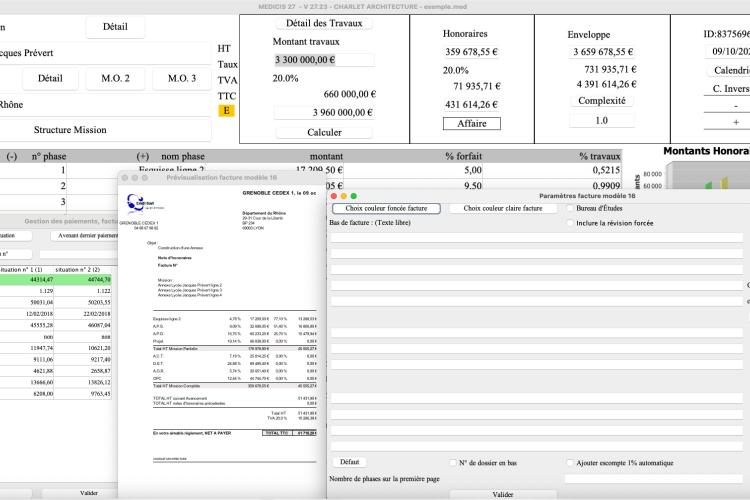Check N° de dossier en bas
Image resolution: width=750 pixels, height=500 pixels.
pyautogui.click(x=453, y=463)
